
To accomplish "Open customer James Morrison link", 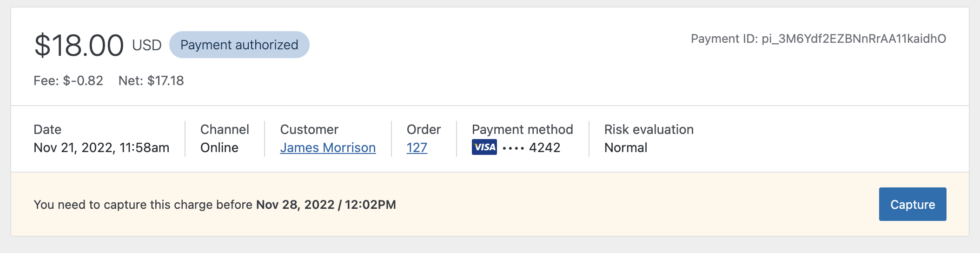I will 328,147.
